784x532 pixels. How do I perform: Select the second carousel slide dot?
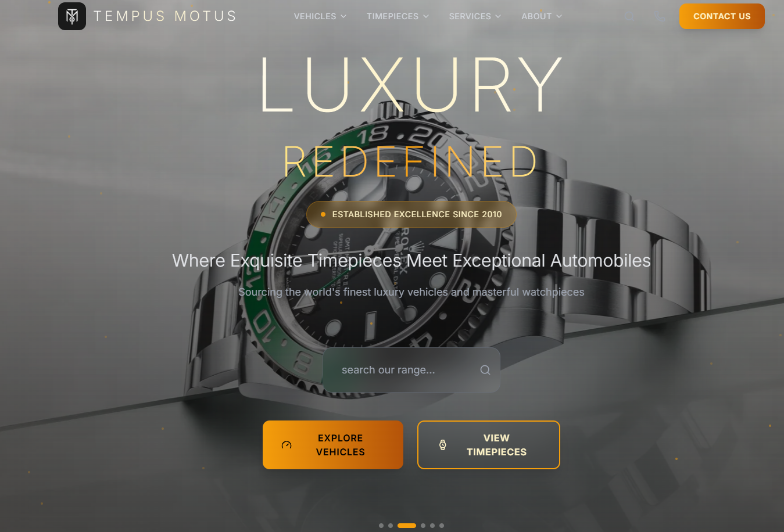pos(391,526)
